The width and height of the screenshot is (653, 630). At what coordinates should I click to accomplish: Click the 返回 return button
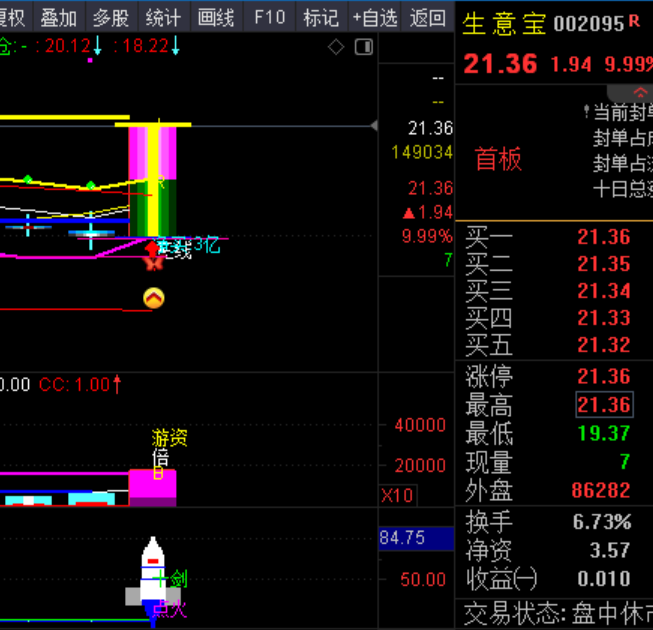click(x=427, y=17)
